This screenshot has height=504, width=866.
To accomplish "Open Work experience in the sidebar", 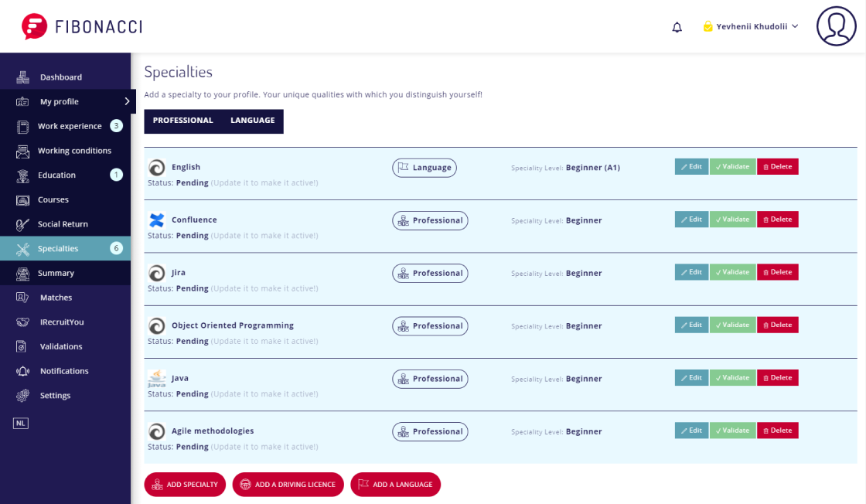I will (70, 126).
